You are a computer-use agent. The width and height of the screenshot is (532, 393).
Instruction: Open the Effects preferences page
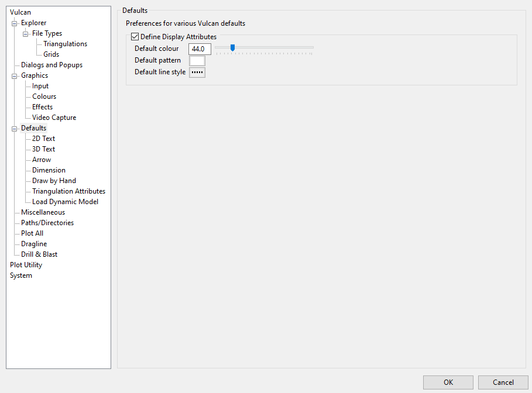point(42,107)
